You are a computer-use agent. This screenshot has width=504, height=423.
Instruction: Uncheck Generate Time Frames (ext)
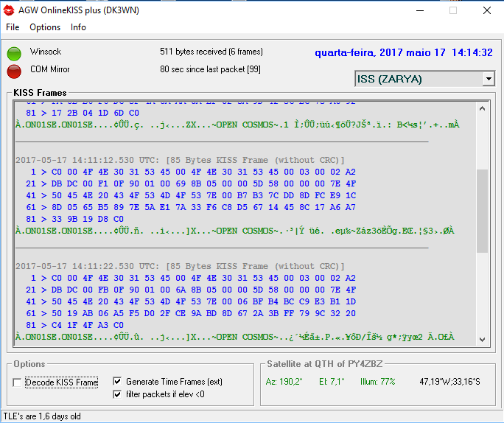point(117,382)
